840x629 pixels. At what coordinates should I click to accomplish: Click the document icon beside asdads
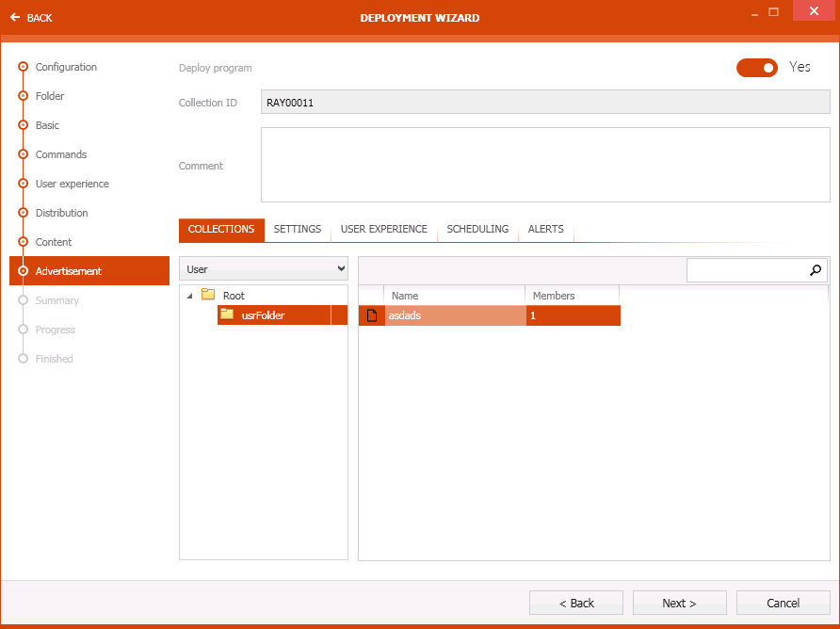(x=371, y=315)
